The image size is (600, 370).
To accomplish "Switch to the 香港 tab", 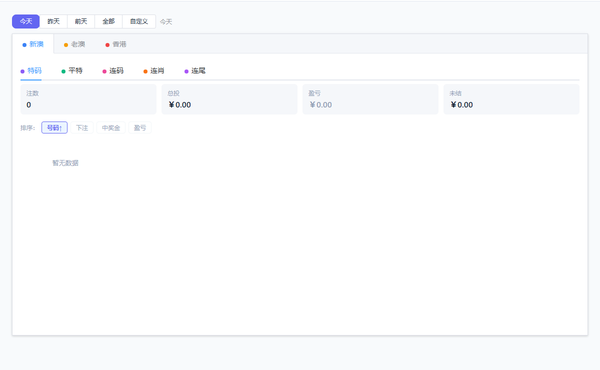I will [x=116, y=44].
